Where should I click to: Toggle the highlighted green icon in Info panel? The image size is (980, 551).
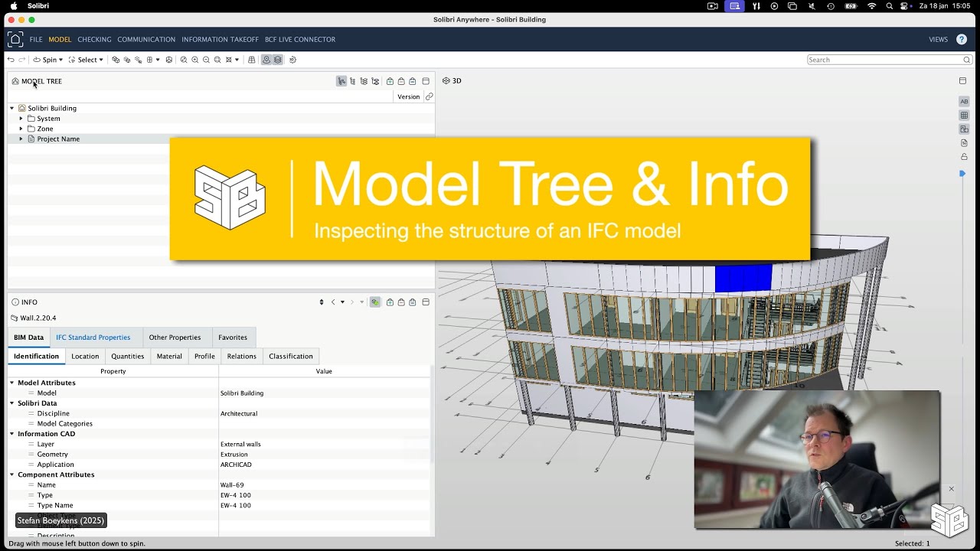click(375, 302)
